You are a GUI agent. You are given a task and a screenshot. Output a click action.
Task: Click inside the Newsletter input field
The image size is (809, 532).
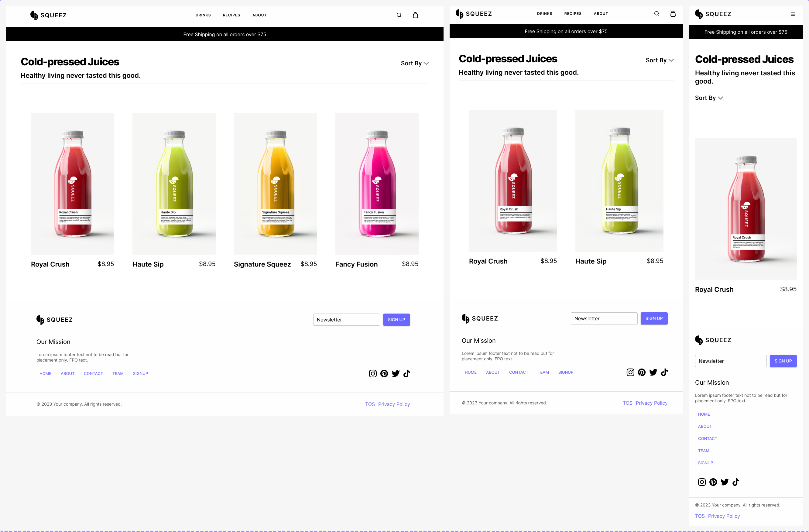click(346, 320)
